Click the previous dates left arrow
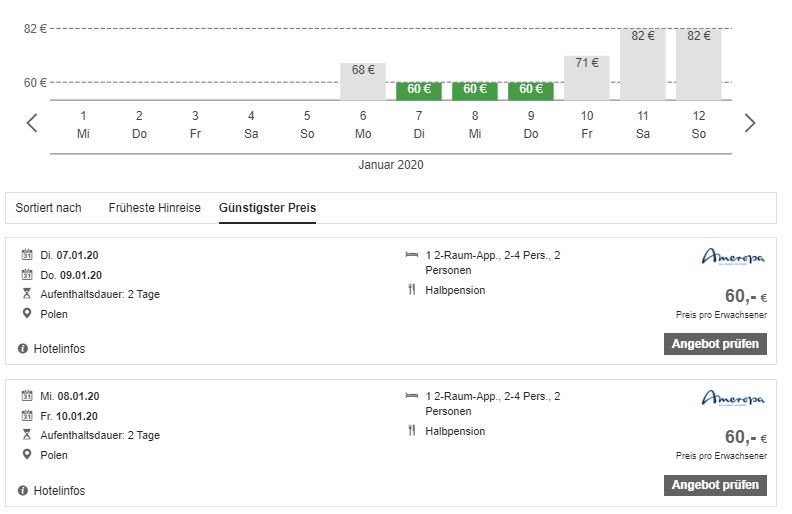792x514 pixels. (x=32, y=123)
